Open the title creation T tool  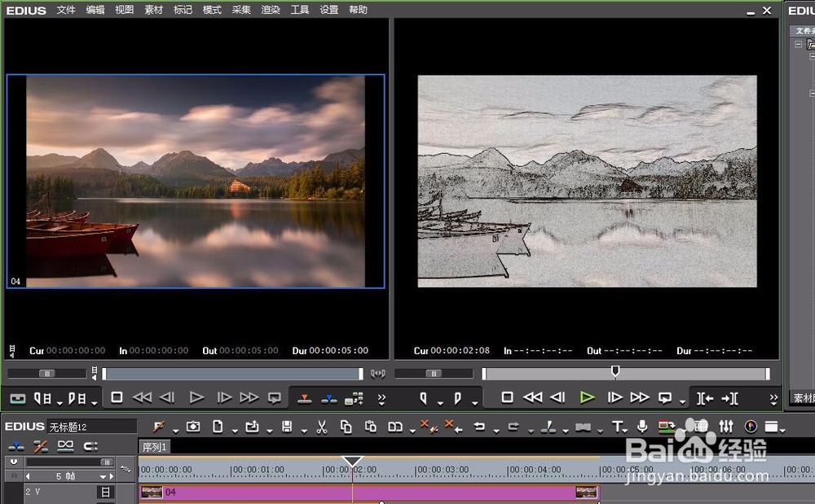coord(617,427)
